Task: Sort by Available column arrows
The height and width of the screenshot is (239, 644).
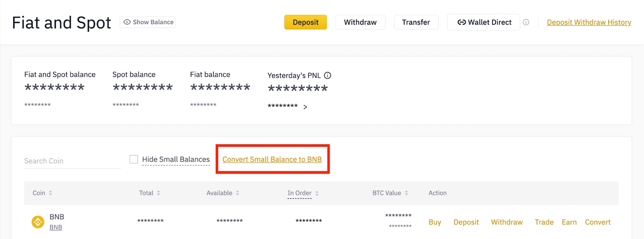Action: pos(237,193)
